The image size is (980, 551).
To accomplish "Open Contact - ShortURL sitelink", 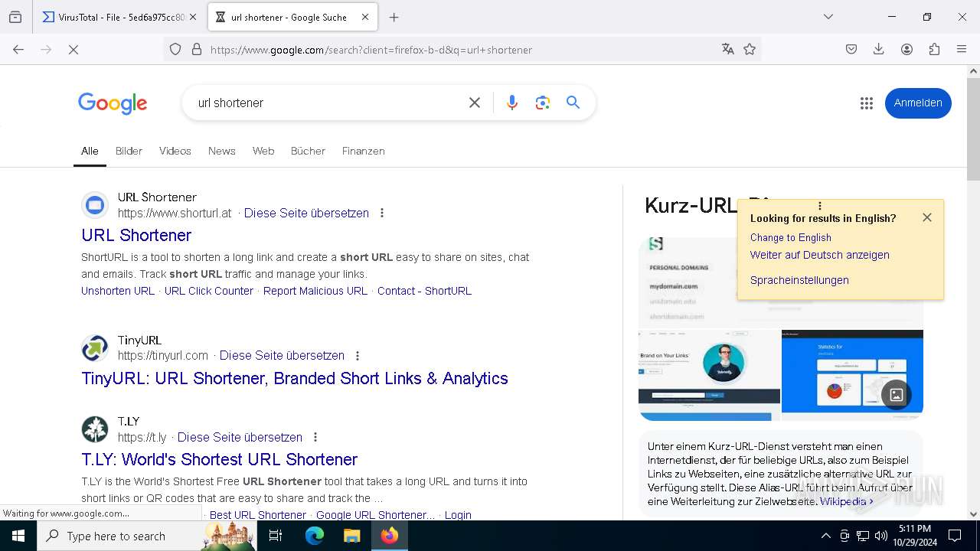I will [424, 291].
